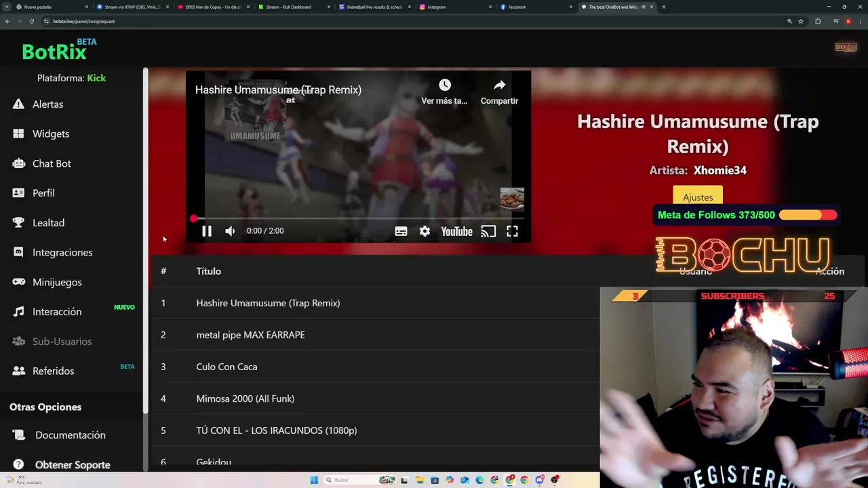Open the Alertas section in sidebar
The image size is (868, 488).
47,104
